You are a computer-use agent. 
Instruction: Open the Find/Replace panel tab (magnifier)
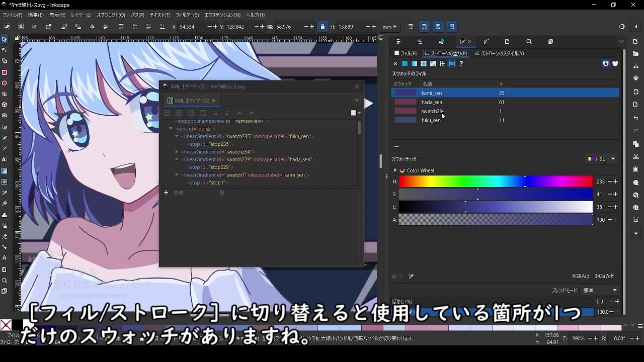pos(529,42)
